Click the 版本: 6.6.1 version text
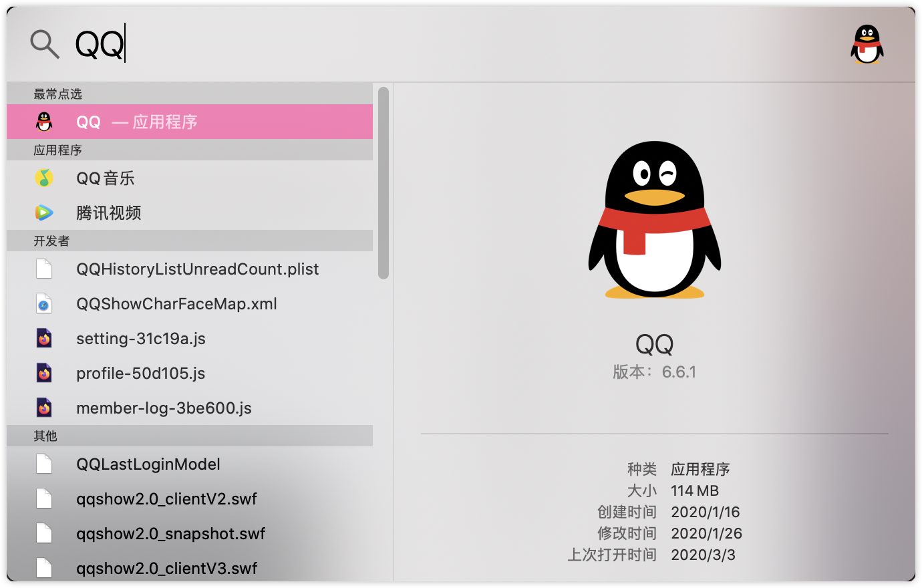Image resolution: width=922 pixels, height=588 pixels. point(655,372)
